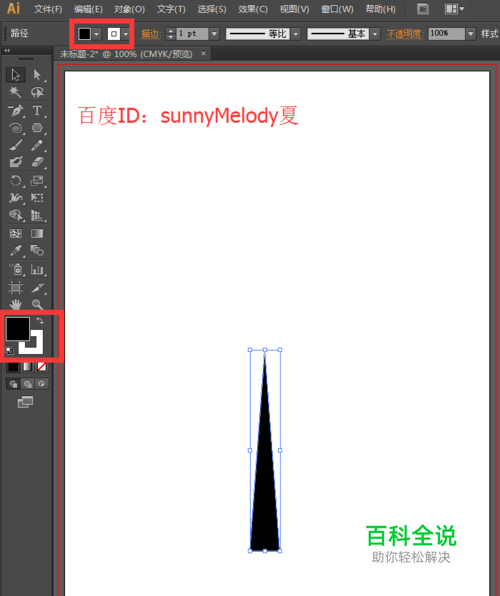This screenshot has width=500, height=596.
Task: Toggle Color fill mode button
Action: pos(13,367)
